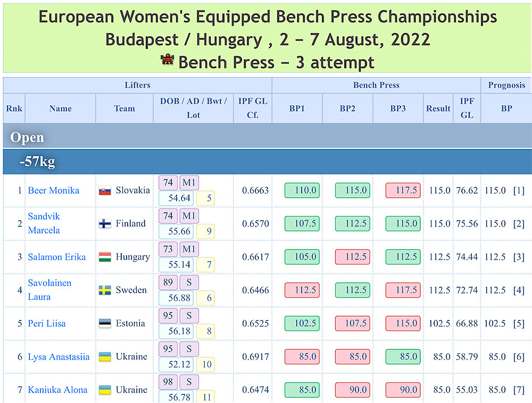Image resolution: width=532 pixels, height=403 pixels.
Task: Open Kaniuka Alona lifter profile
Action: [x=57, y=390]
